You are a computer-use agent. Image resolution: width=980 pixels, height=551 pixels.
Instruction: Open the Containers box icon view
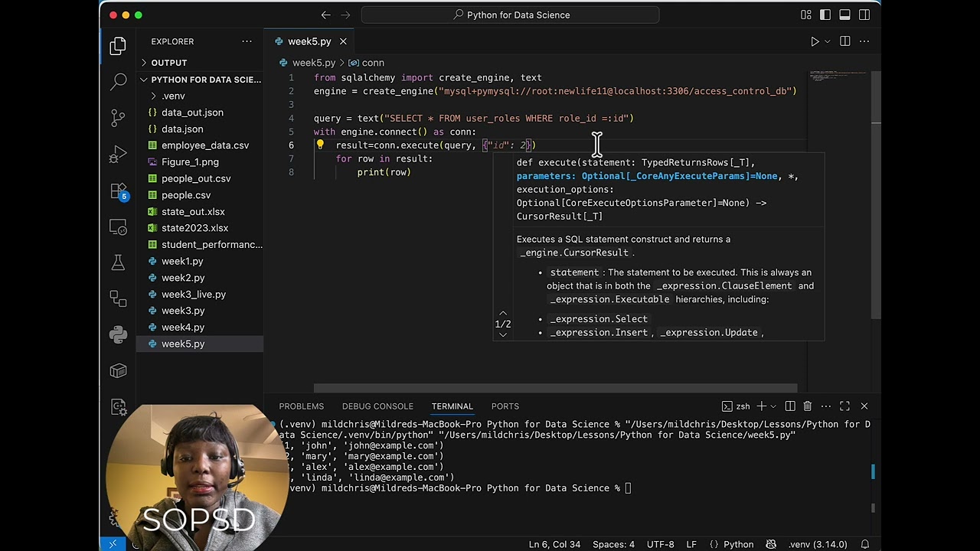[x=118, y=371]
